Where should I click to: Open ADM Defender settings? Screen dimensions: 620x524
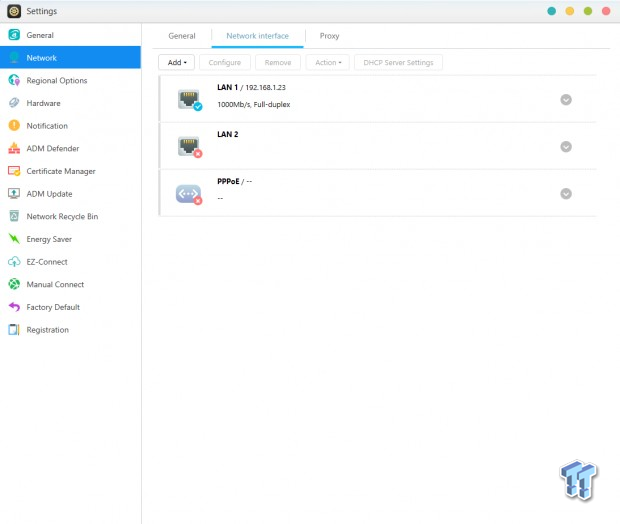tap(70, 148)
